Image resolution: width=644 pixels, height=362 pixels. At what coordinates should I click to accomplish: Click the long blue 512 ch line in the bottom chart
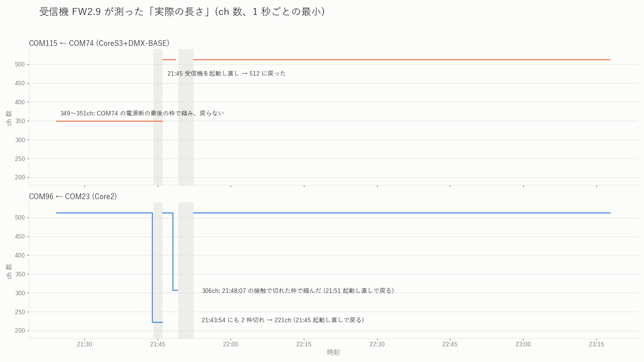point(402,213)
